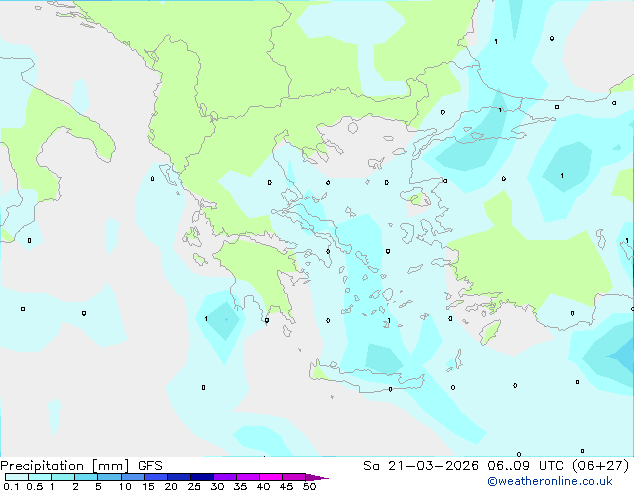
Task: Pick legend swatch between 25 and 30
Action: point(202,477)
